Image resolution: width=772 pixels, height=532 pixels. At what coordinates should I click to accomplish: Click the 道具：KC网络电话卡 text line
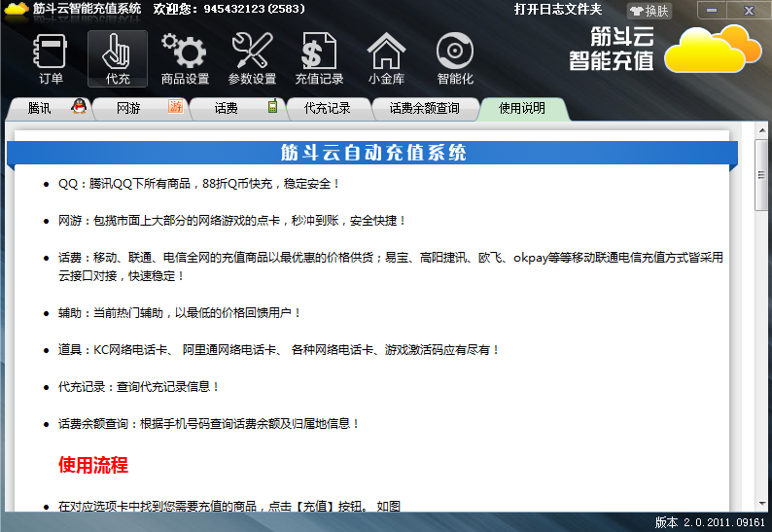point(278,350)
